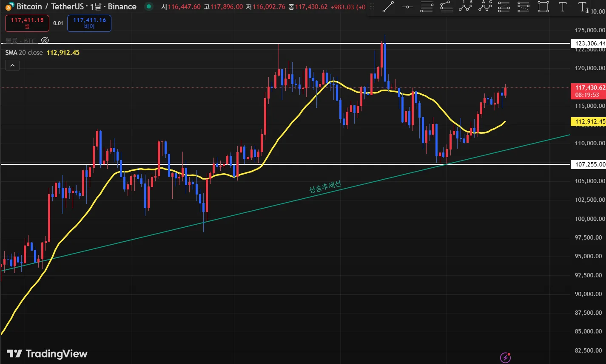This screenshot has height=364, width=606.
Task: Select the trend-based Fib extension tool
Action: (446, 7)
